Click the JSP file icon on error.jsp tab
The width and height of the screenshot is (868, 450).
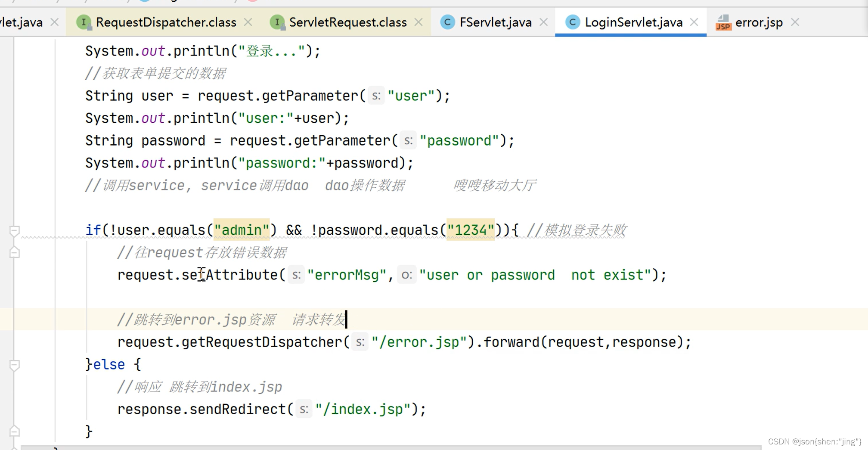pyautogui.click(x=723, y=22)
